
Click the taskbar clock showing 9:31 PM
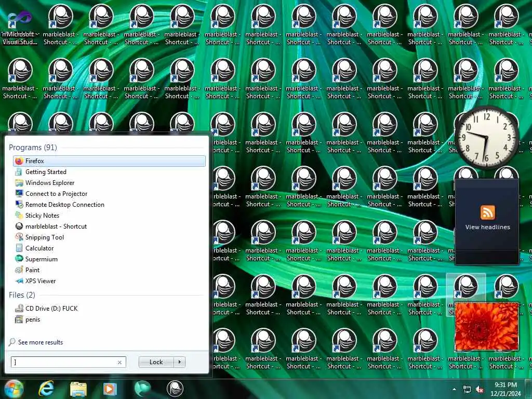(506, 389)
